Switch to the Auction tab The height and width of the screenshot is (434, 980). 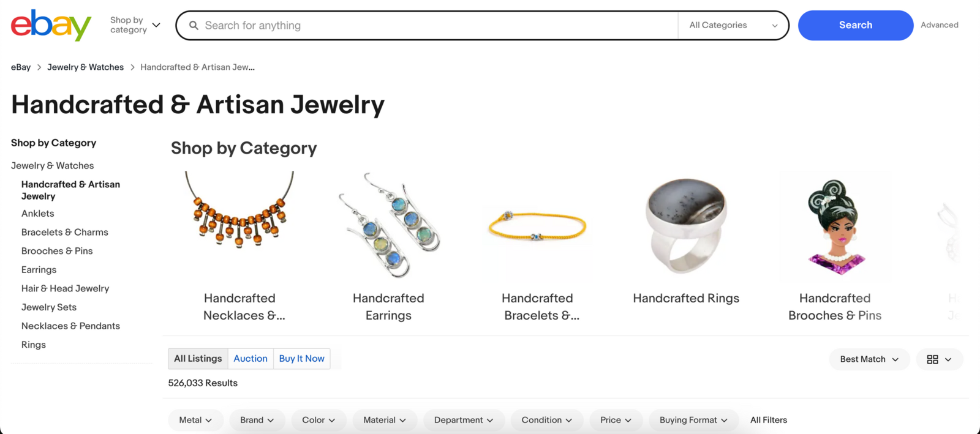point(250,358)
